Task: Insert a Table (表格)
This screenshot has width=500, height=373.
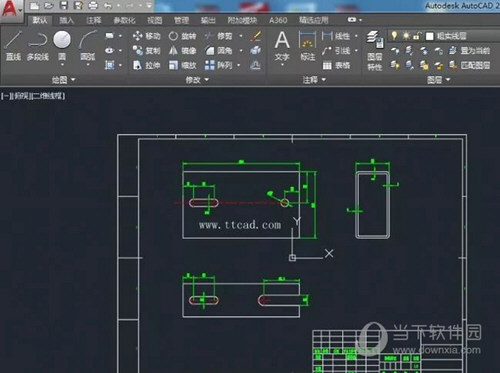Action: tap(336, 65)
